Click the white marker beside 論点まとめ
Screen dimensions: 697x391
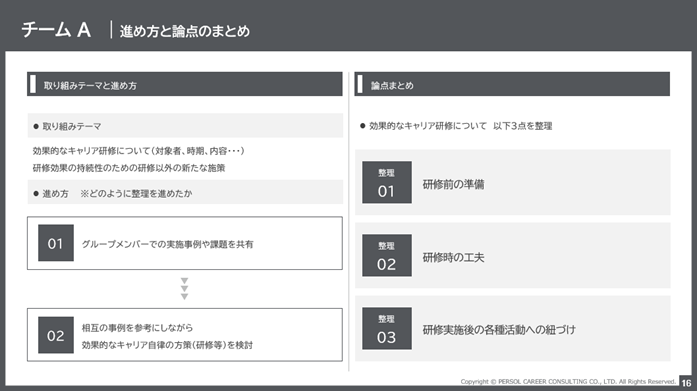(x=360, y=84)
